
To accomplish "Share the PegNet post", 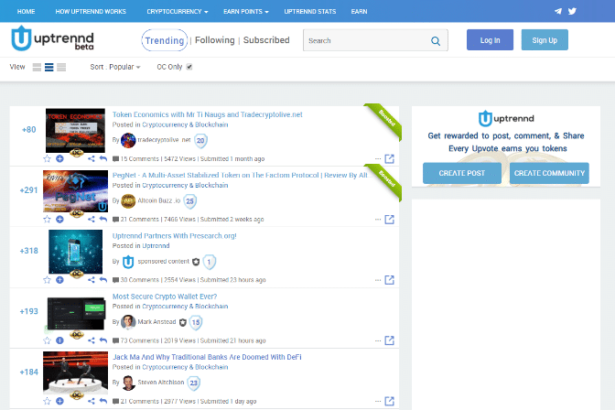I will pos(91,219).
